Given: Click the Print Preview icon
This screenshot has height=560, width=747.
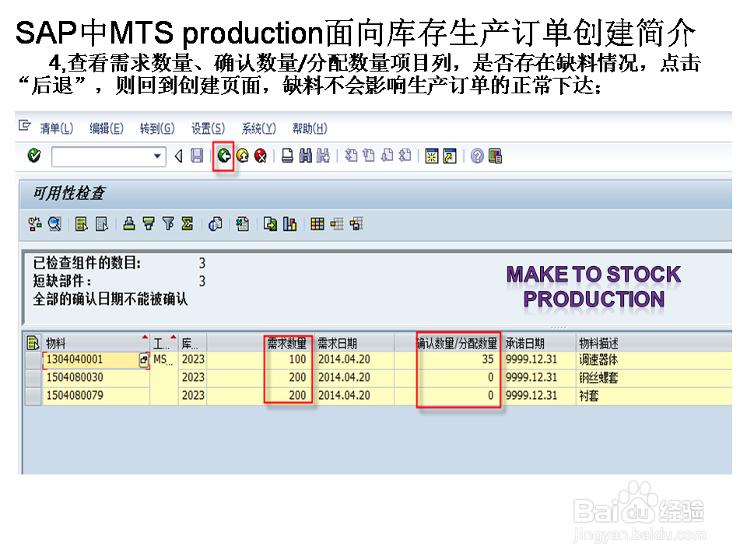Looking at the screenshot, I should (x=215, y=224).
